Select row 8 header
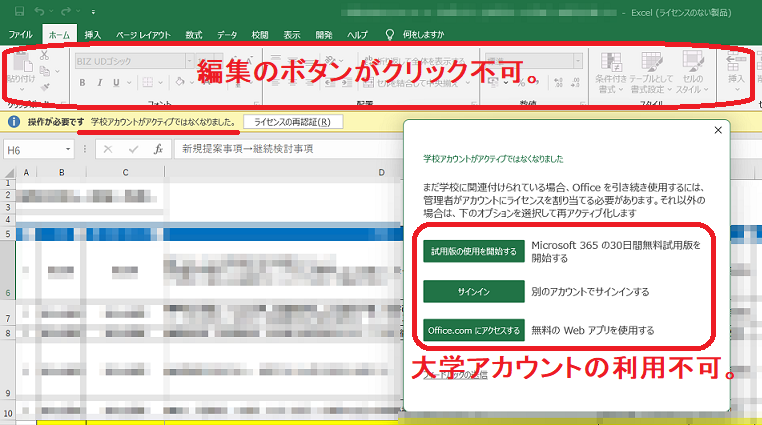Screen dimensions: 762x425 coord(8,333)
